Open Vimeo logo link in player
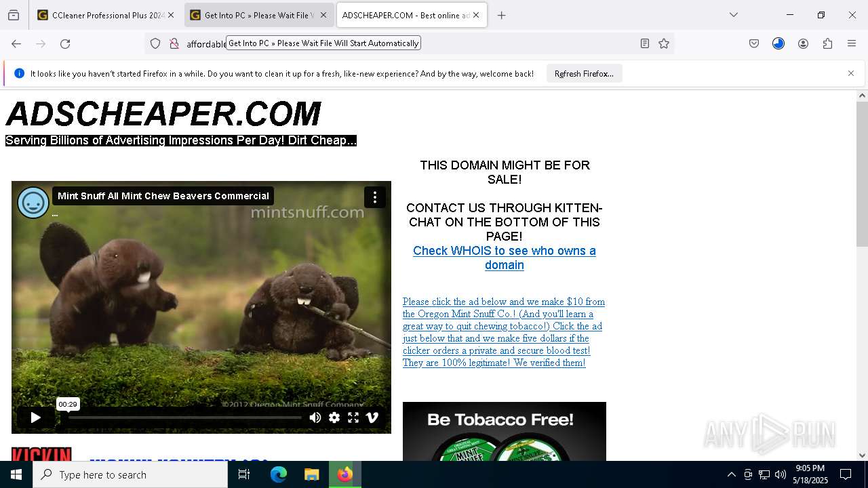Image resolution: width=868 pixels, height=488 pixels. click(x=372, y=418)
